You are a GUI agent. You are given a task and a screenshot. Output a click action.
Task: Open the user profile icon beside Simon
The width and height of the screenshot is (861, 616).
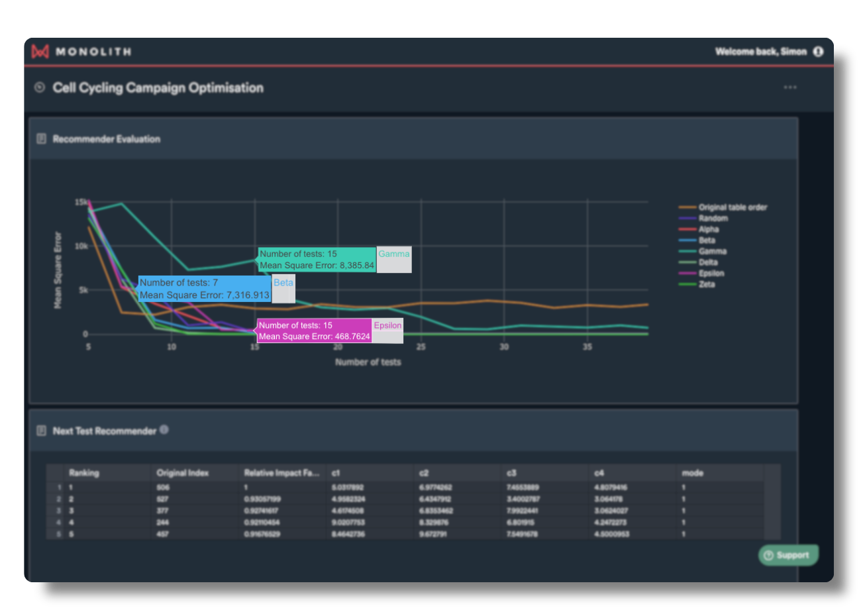(819, 51)
